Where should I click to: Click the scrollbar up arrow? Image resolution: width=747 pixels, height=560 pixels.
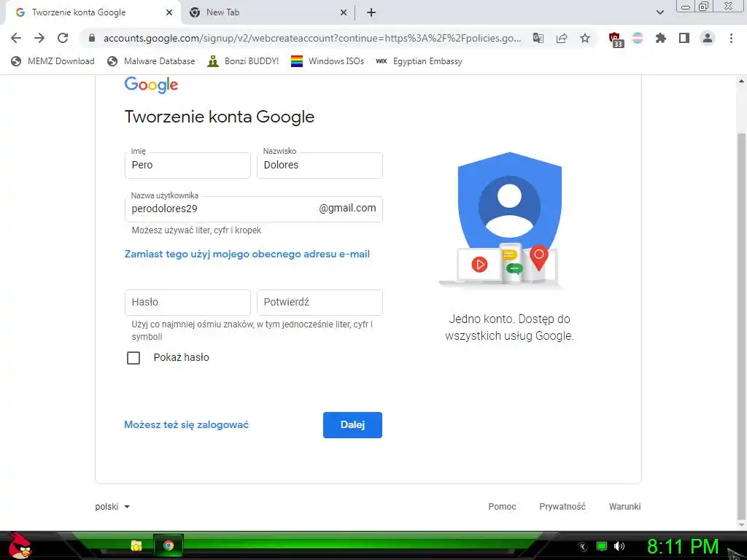pyautogui.click(x=741, y=82)
